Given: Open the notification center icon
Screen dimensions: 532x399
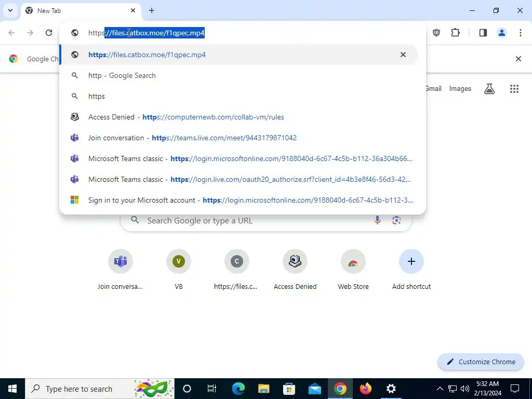Looking at the screenshot, I should click(x=515, y=389).
